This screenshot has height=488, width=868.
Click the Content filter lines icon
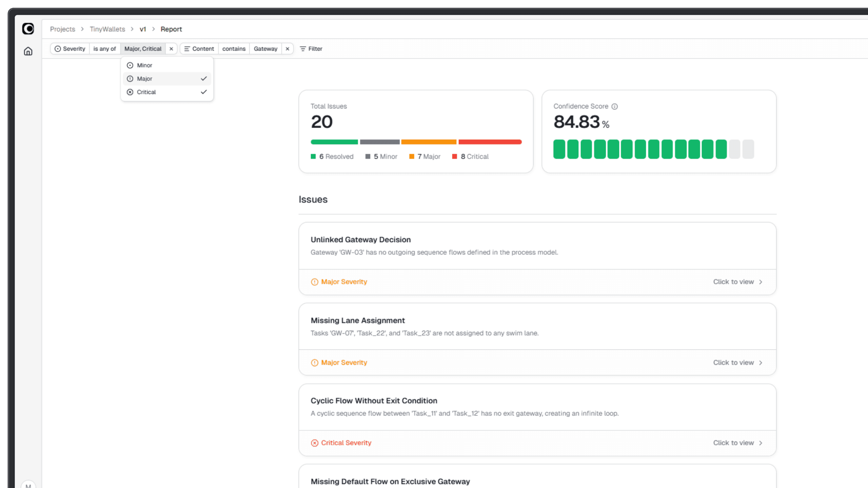pos(187,48)
